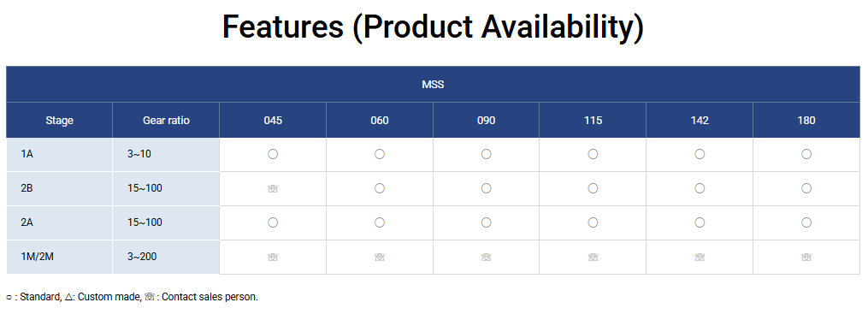Click the telephone icon for 1M/2M under 115

coord(593,257)
